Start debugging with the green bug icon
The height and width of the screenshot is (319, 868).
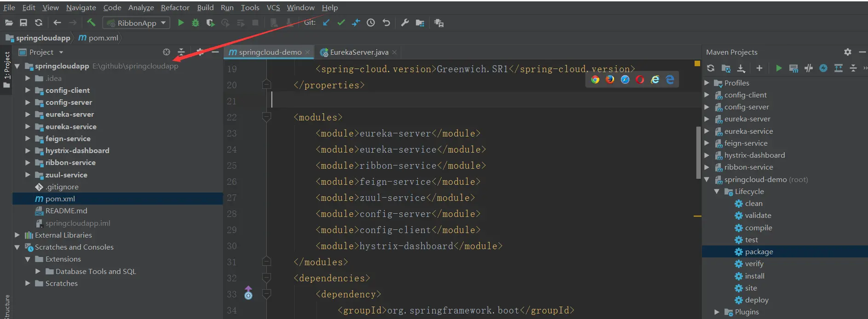(x=195, y=23)
